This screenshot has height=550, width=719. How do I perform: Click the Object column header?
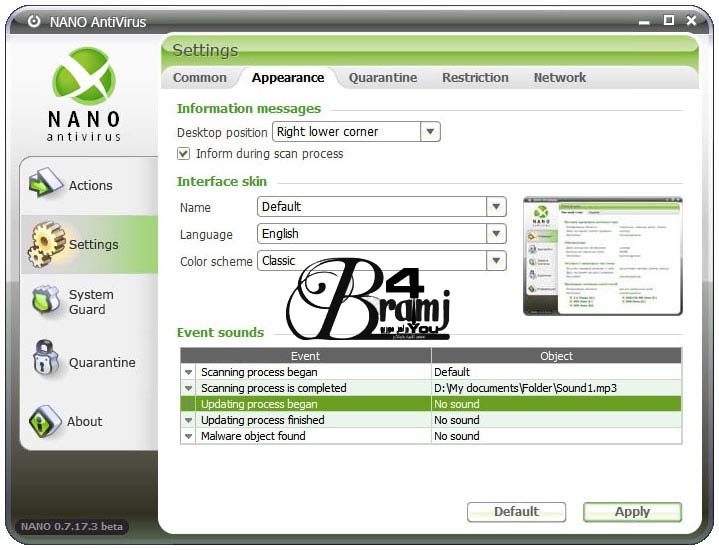pyautogui.click(x=556, y=356)
